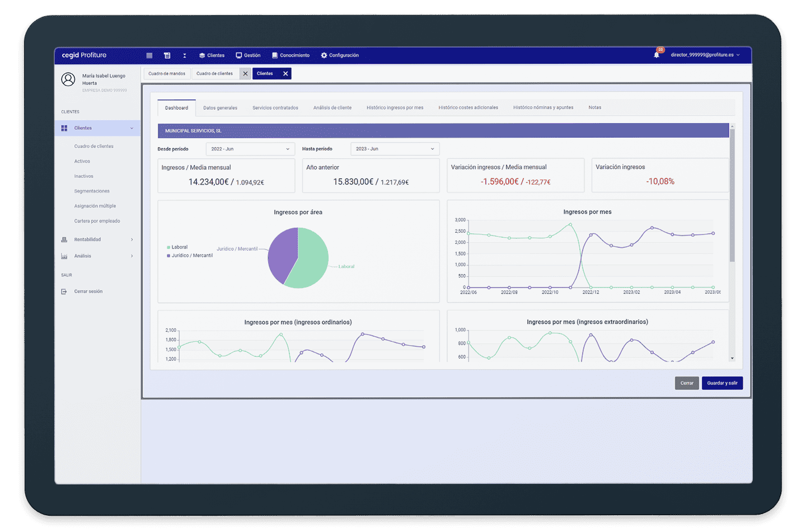806x532 pixels.
Task: Open the Desde periodo dropdown
Action: (250, 149)
